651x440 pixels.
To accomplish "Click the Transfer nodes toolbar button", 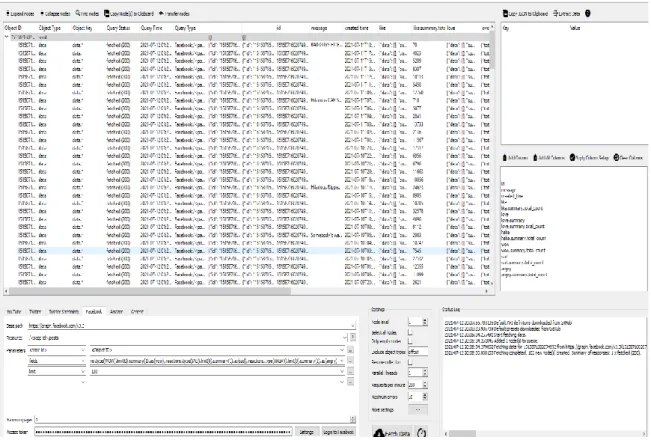I will click(x=174, y=14).
